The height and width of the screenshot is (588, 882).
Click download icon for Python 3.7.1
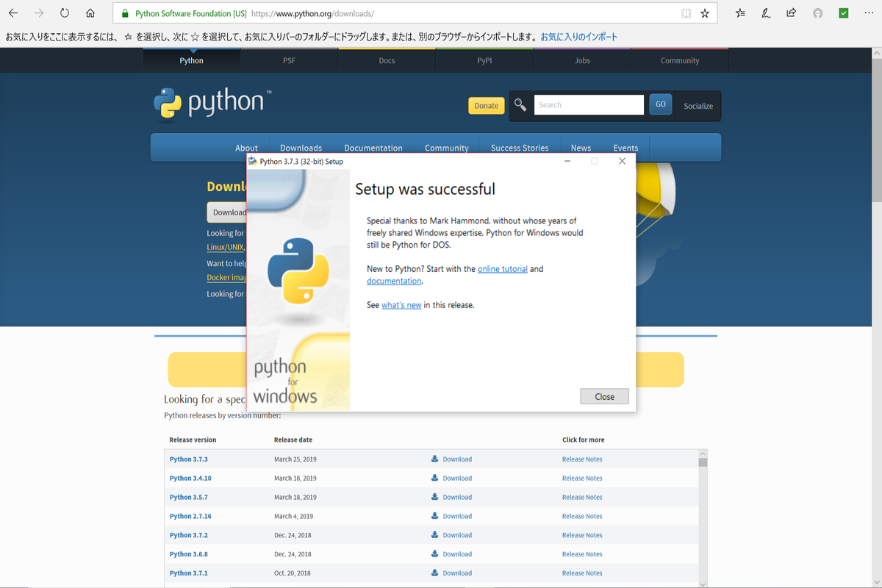pyautogui.click(x=434, y=573)
